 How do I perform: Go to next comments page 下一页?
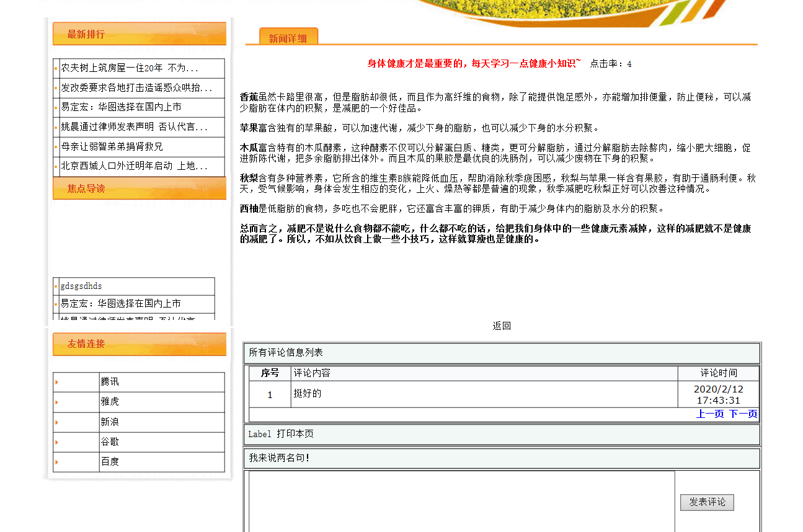click(x=743, y=414)
